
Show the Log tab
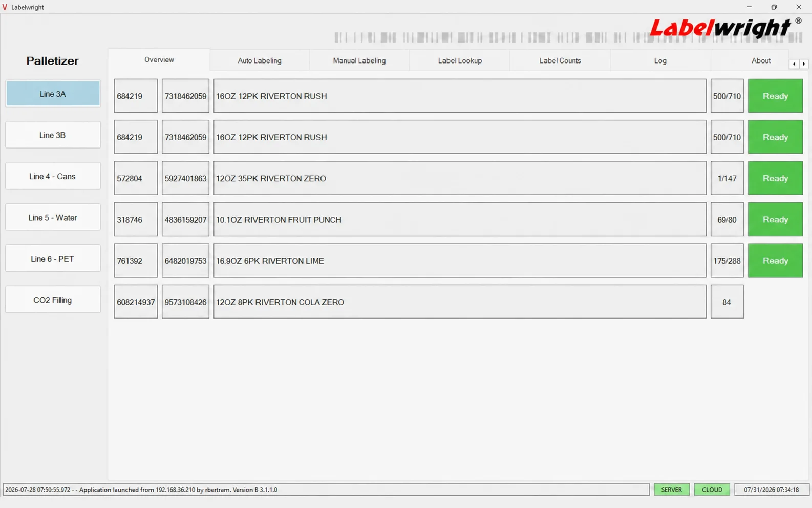[660, 60]
